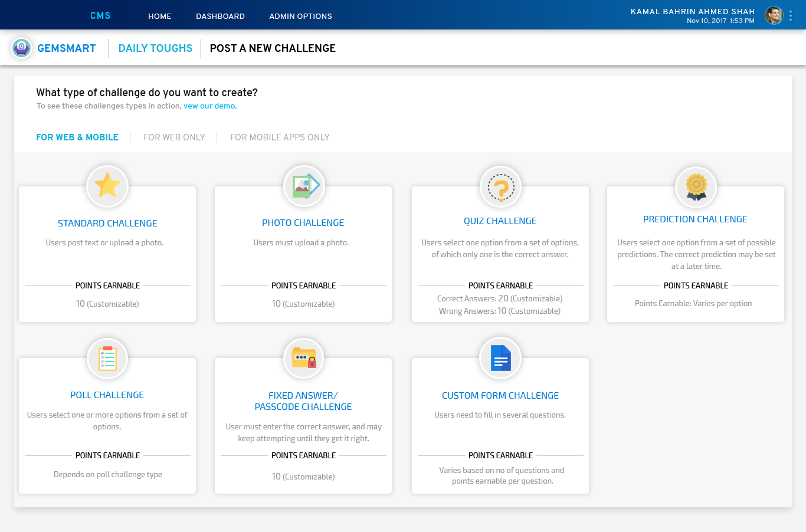
Task: Click the Gemsmart logo icon
Action: pyautogui.click(x=22, y=48)
